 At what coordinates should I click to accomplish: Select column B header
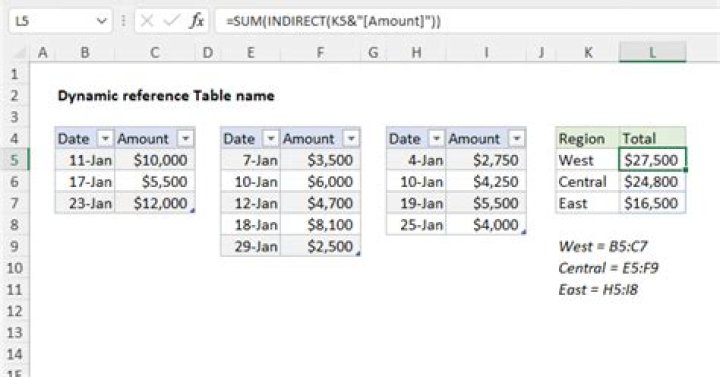[x=85, y=52]
